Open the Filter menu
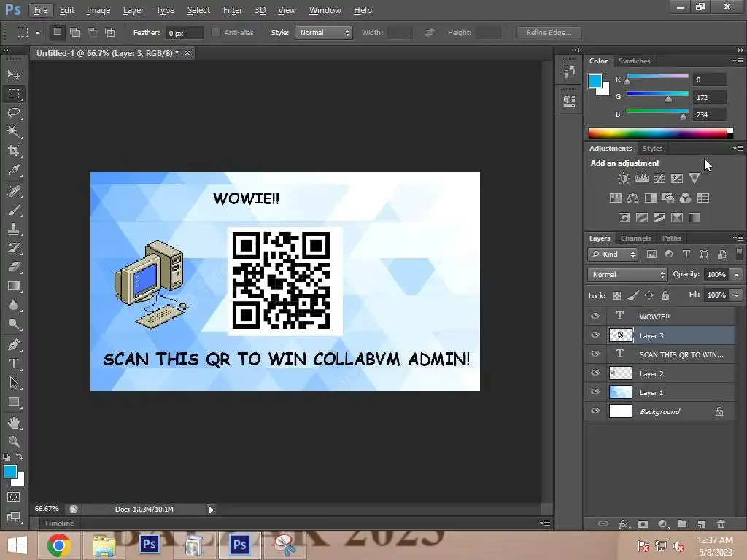 (x=233, y=10)
